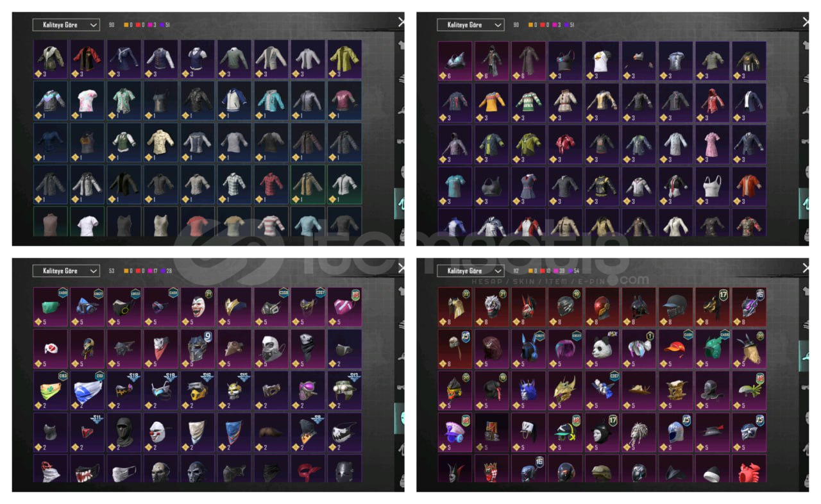Select the white floral t-shirt item
821x504 pixels.
click(x=87, y=101)
